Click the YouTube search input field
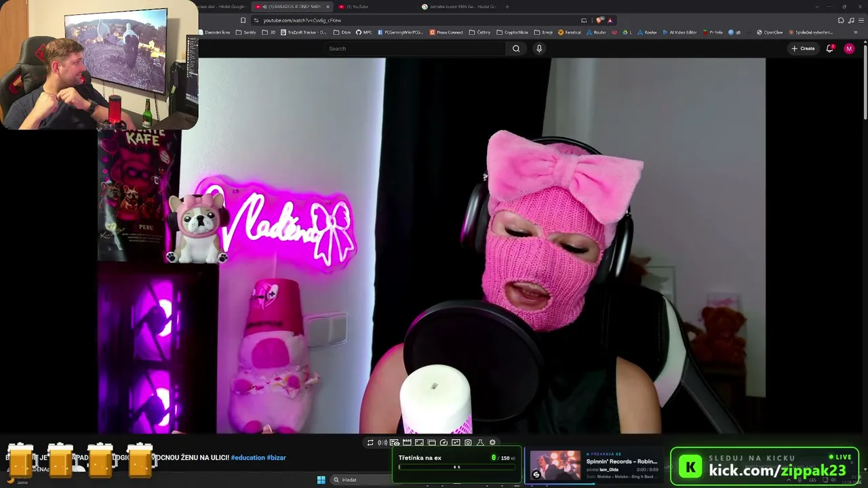This screenshot has height=488, width=868. [x=414, y=49]
